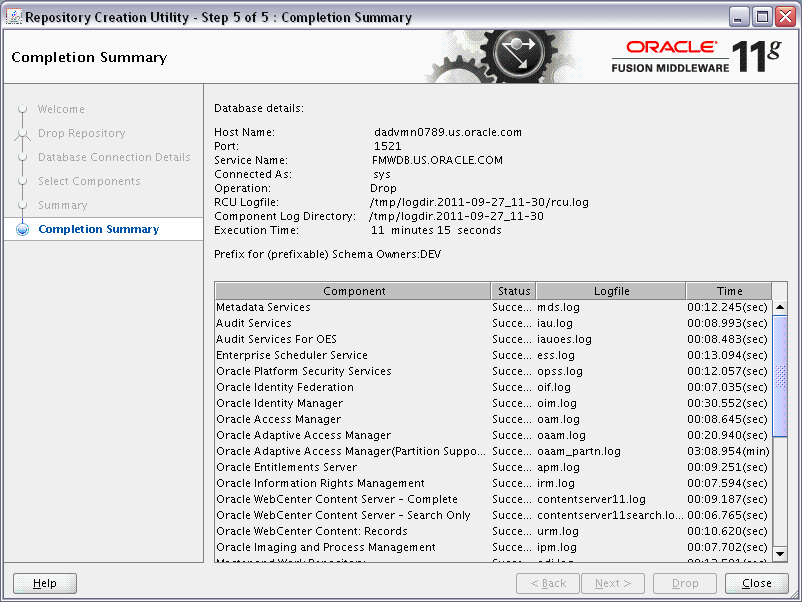Click the Status column header

(513, 291)
